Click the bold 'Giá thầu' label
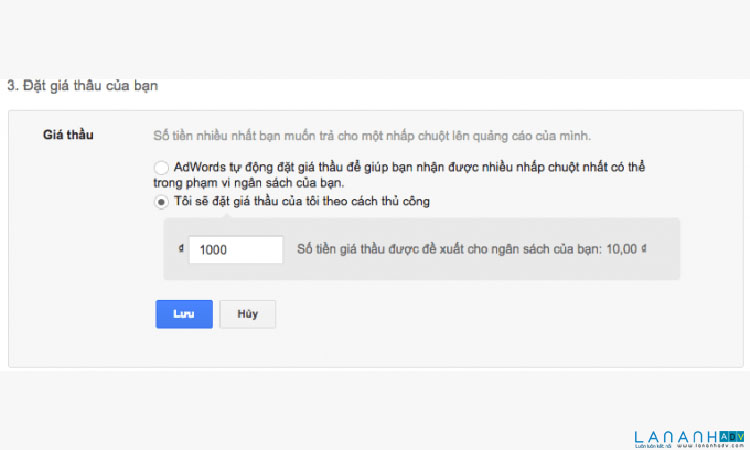The height and width of the screenshot is (450, 750). 68,134
